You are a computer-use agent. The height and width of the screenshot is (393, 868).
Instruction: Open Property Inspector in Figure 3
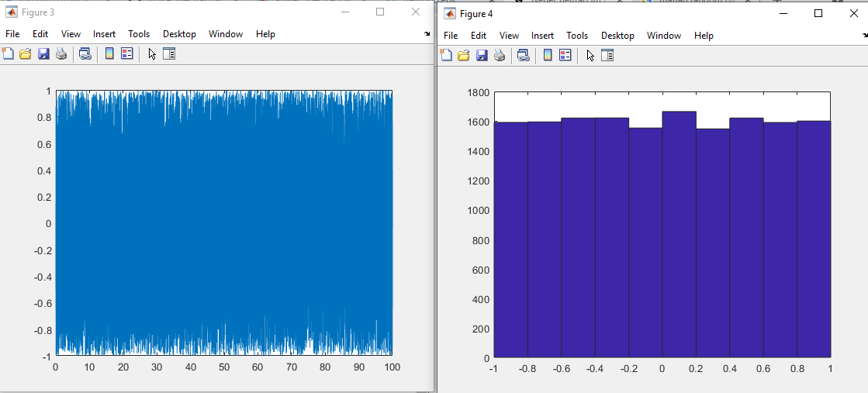point(169,53)
